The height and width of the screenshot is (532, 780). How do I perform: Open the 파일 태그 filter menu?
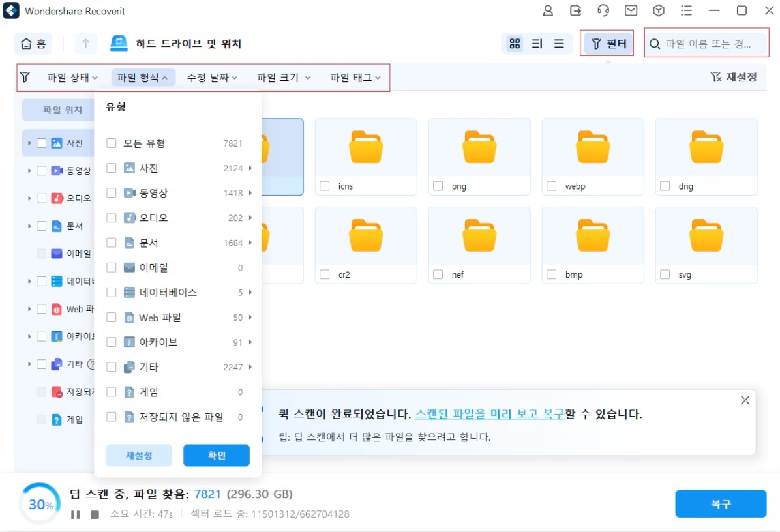point(355,78)
